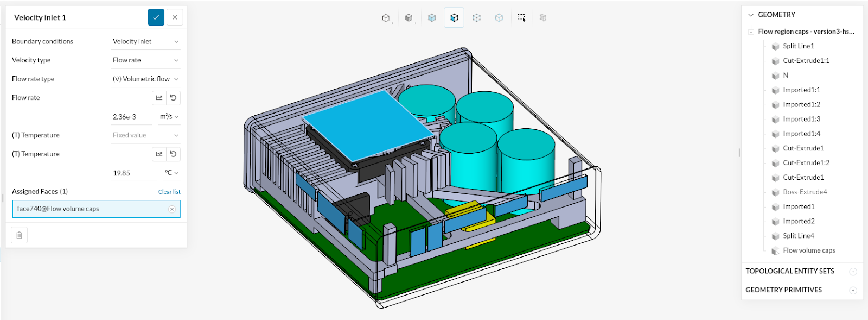Confirm Velocity inlet 1 with the checkmark button
Image resolution: width=868 pixels, height=320 pixels.
(x=156, y=17)
